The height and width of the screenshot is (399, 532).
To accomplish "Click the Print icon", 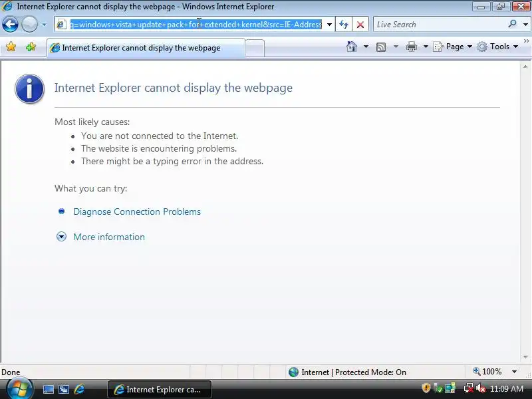I will 411,47.
